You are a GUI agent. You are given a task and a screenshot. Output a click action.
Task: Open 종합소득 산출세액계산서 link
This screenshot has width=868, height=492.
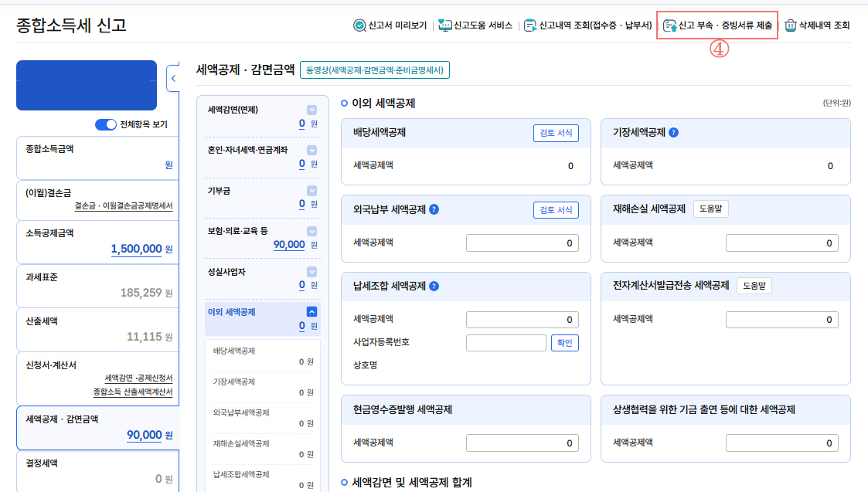[133, 392]
